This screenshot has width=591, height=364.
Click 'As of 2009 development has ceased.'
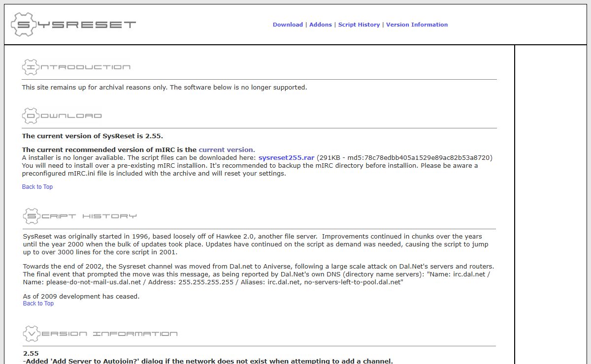81,296
